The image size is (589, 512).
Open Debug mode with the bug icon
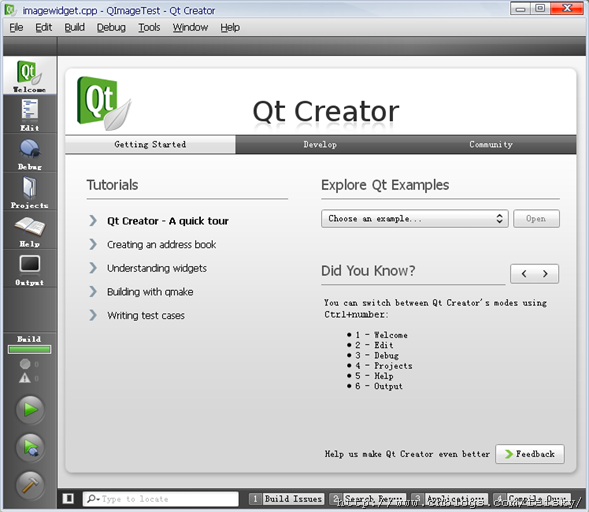[30, 153]
